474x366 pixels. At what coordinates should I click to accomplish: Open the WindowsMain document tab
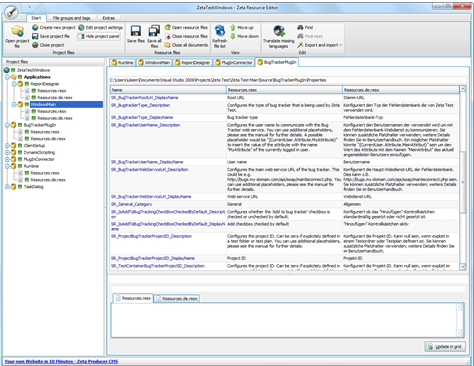[154, 62]
